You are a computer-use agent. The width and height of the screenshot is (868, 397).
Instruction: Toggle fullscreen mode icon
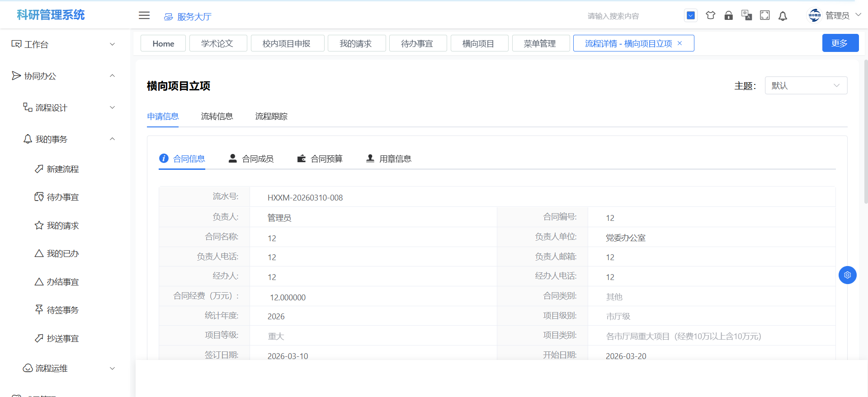764,15
